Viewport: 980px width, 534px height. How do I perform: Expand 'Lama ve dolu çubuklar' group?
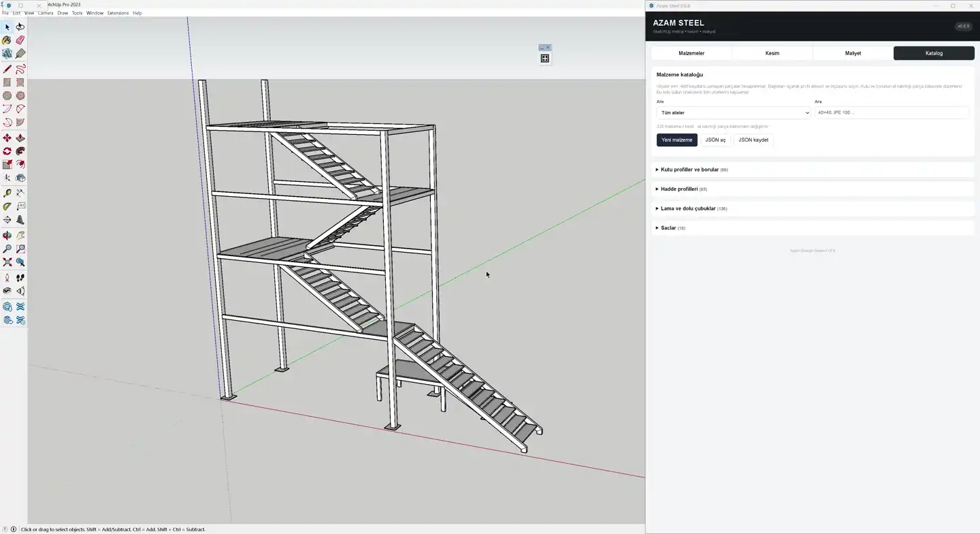(x=813, y=208)
